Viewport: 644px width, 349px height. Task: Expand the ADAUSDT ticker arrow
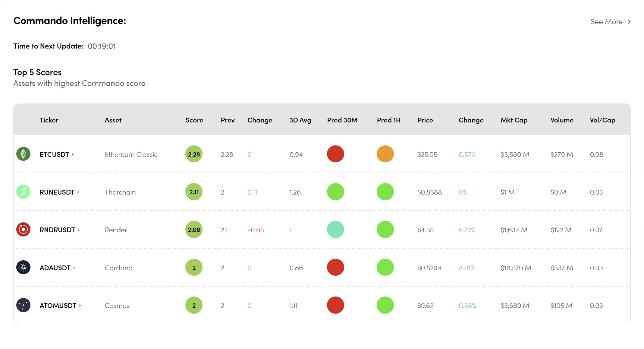tap(74, 268)
